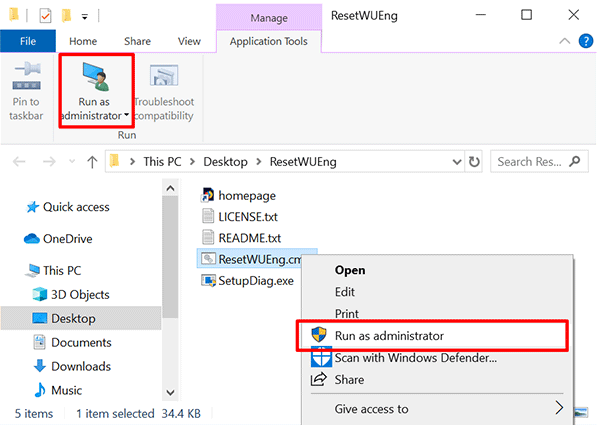The image size is (597, 425).
Task: Refresh the folder view
Action: click(x=474, y=162)
